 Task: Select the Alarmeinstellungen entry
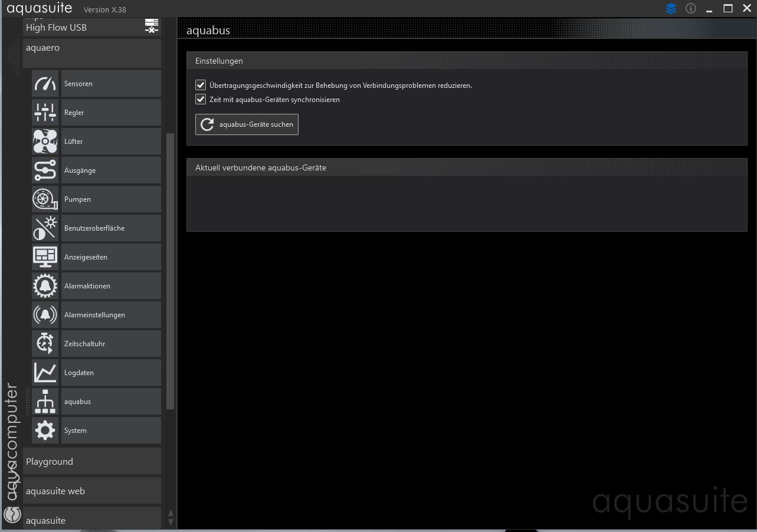[x=111, y=315]
